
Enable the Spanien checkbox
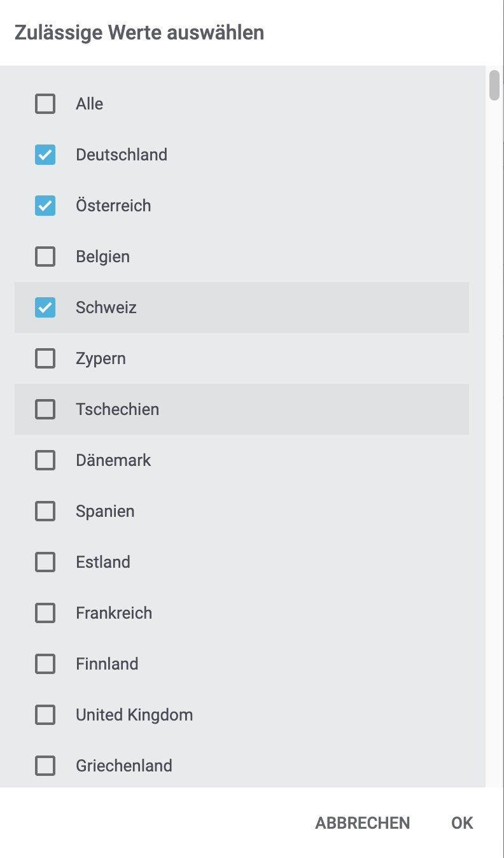45,511
